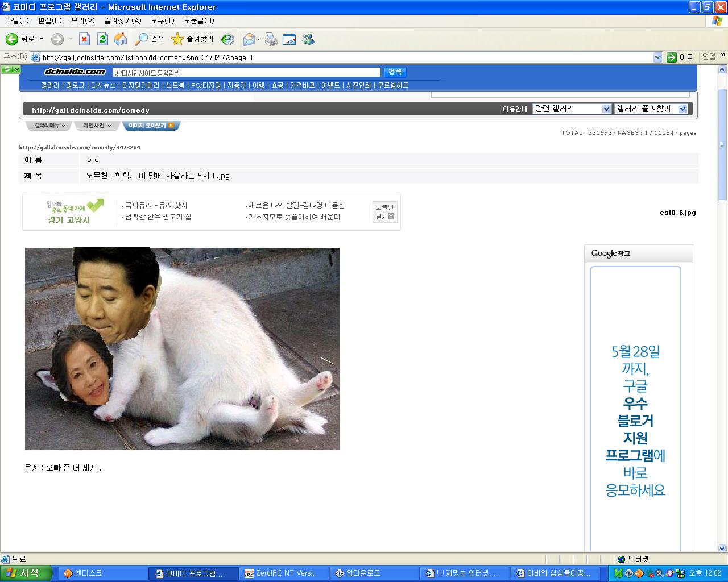The width and height of the screenshot is (728, 582).
Task: Expand the address bar URL history dropdown
Action: [657, 57]
